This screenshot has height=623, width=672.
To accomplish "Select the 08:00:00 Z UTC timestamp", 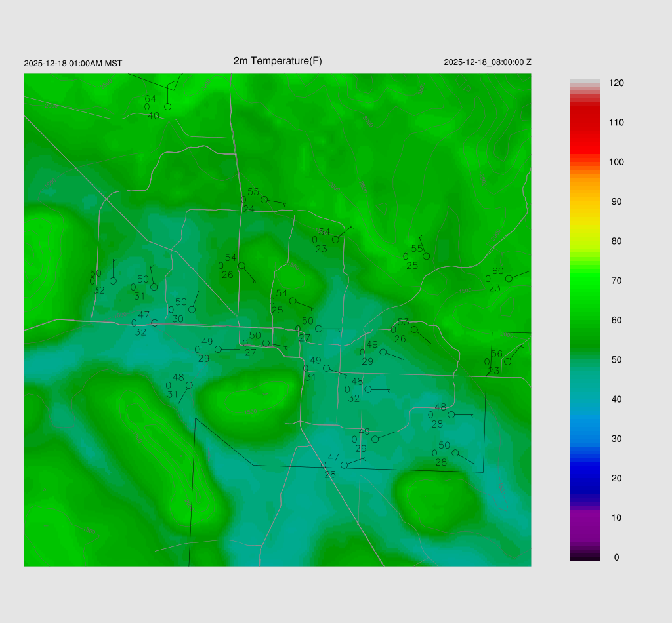I will (x=487, y=62).
